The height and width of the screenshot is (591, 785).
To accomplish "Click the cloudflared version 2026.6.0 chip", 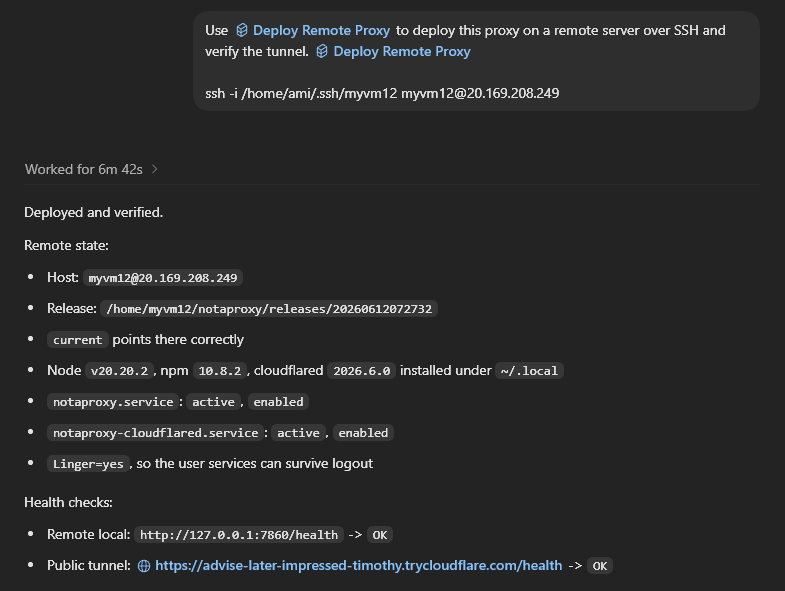I will (x=361, y=371).
